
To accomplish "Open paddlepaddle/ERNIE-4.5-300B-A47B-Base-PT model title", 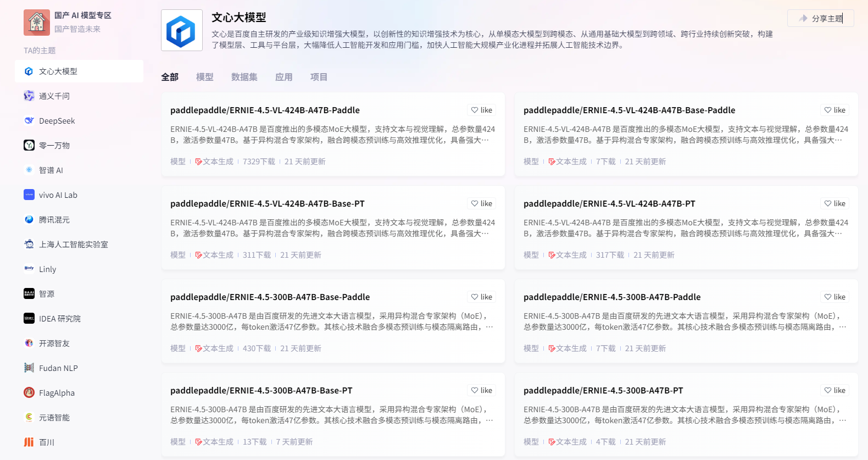I will [261, 390].
